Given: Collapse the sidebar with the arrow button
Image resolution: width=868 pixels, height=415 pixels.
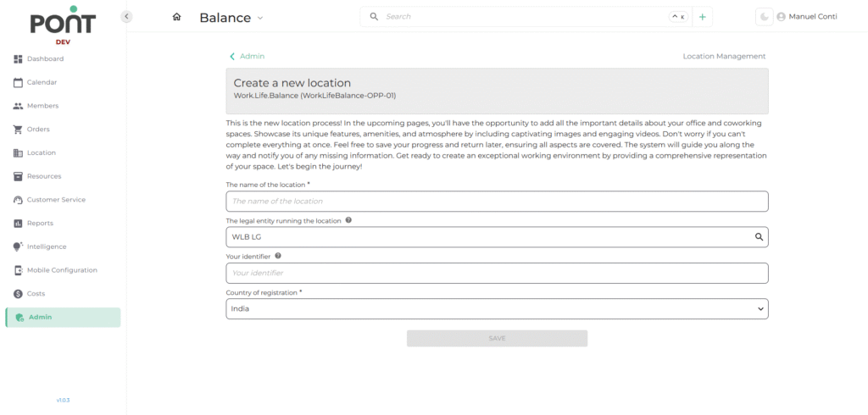Looking at the screenshot, I should (x=126, y=16).
